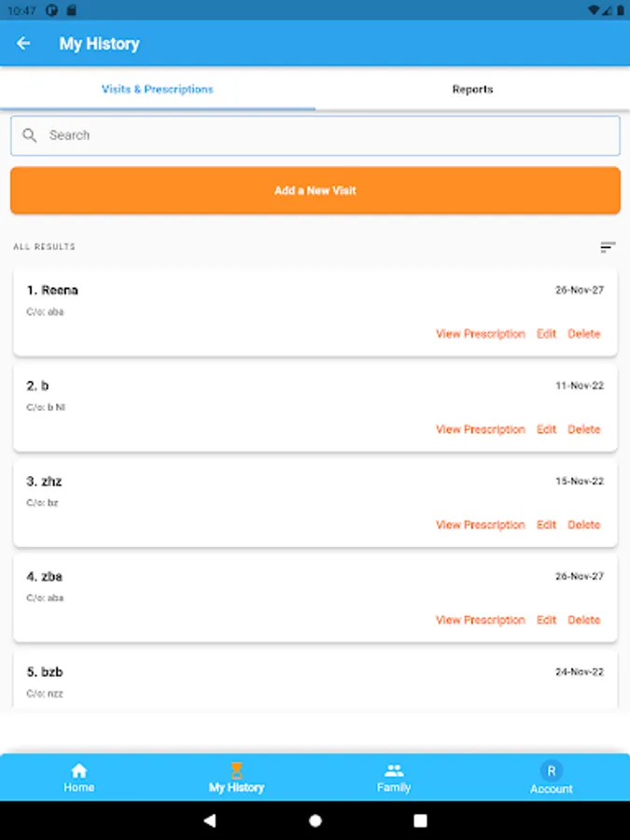Add a New Visit
The width and height of the screenshot is (630, 840).
pyautogui.click(x=315, y=190)
